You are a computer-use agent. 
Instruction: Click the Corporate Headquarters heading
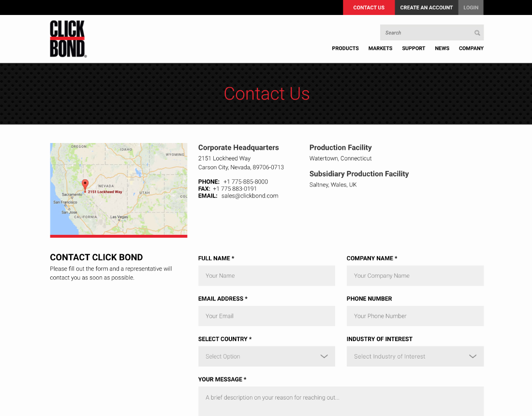tap(238, 147)
